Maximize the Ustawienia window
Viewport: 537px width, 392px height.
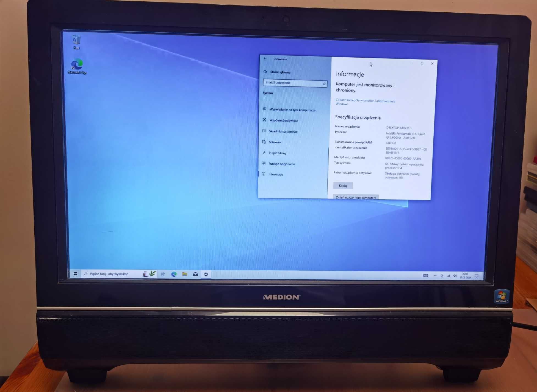(x=422, y=63)
